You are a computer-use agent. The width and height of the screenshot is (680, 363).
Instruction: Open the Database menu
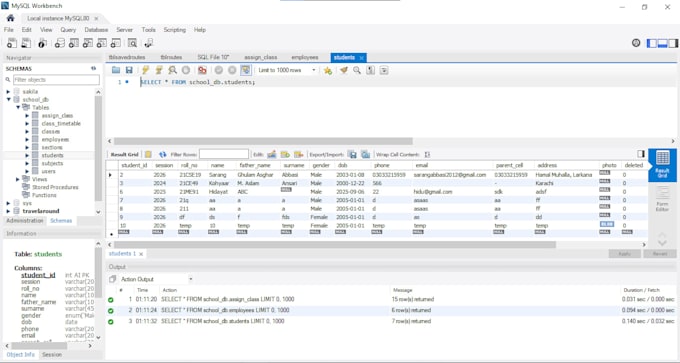point(96,30)
